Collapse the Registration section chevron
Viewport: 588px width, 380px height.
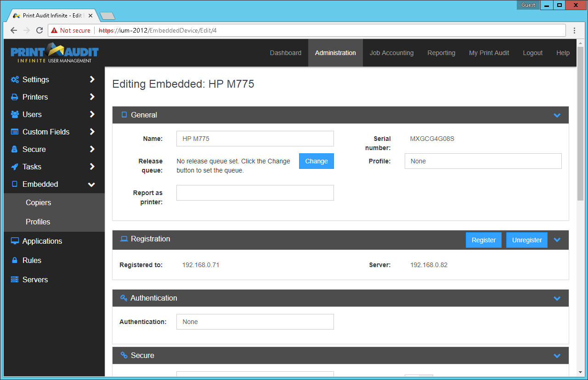[x=557, y=240]
